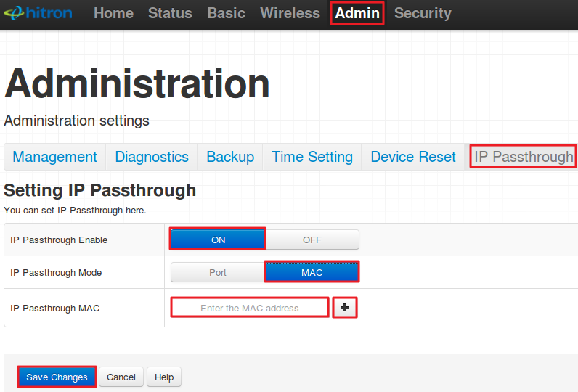The height and width of the screenshot is (392, 578).
Task: Go to the Basic menu
Action: [x=226, y=13]
